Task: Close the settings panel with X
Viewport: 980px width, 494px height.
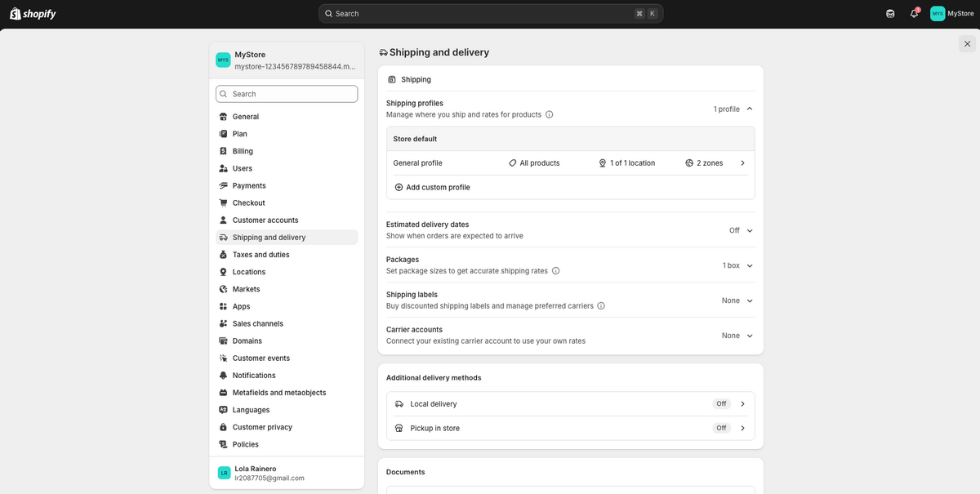Action: tap(967, 44)
